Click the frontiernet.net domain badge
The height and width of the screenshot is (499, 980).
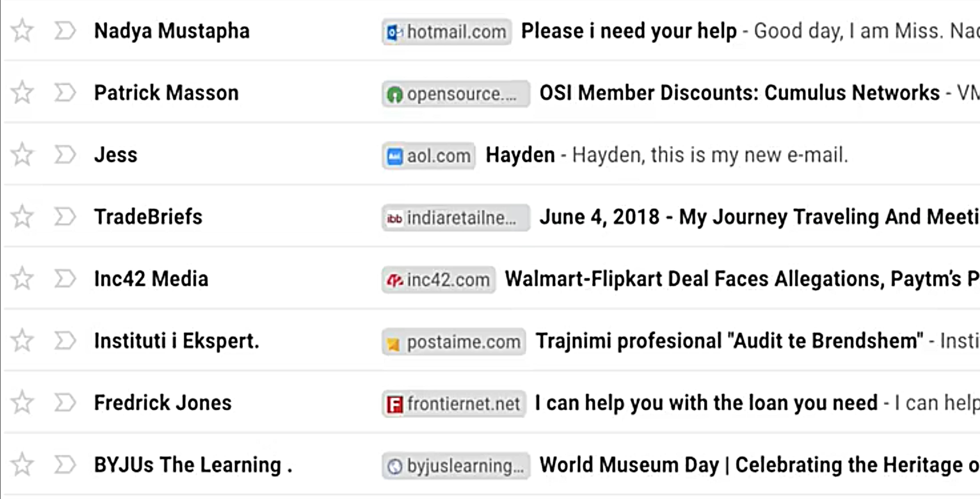click(x=454, y=403)
